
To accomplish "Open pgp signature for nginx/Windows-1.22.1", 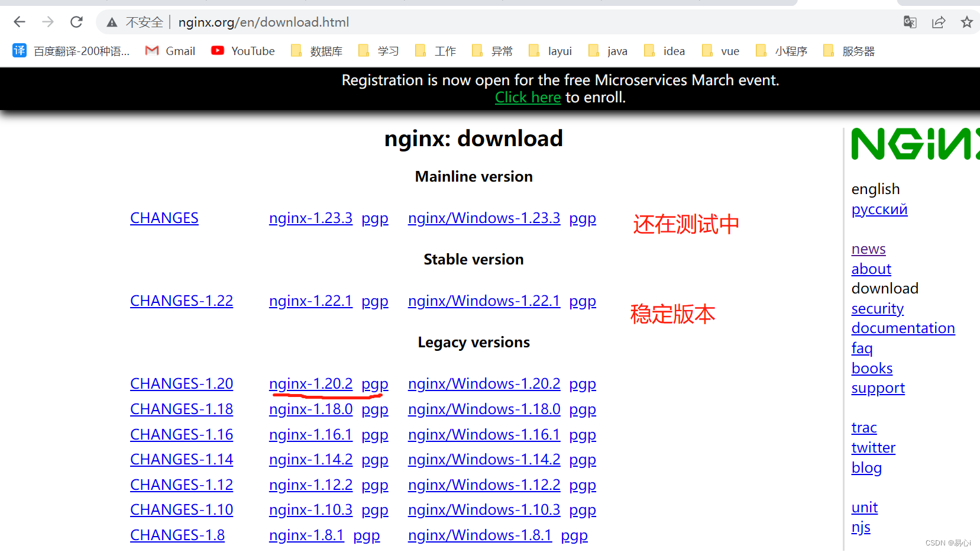I will click(583, 302).
